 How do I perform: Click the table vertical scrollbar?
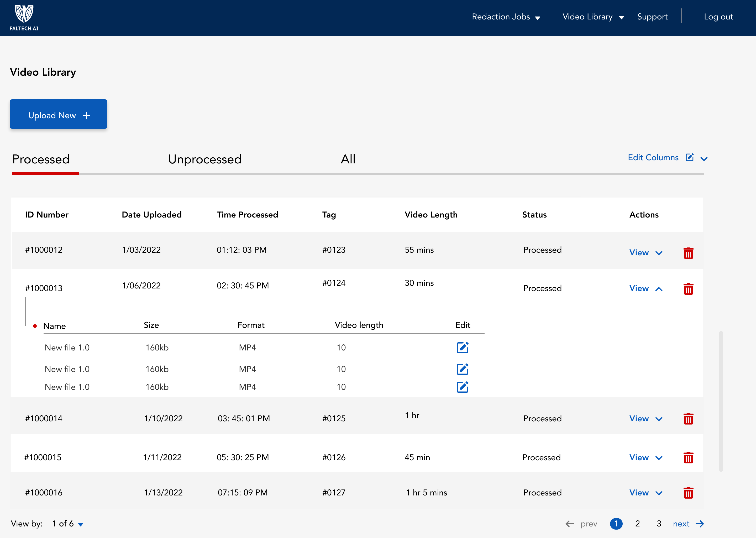721,401
